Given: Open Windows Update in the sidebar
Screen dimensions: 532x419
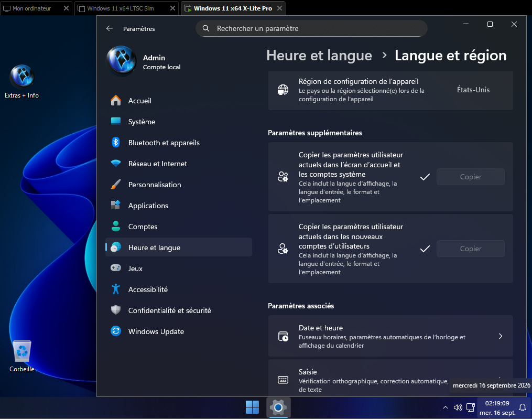Looking at the screenshot, I should 178,331.
